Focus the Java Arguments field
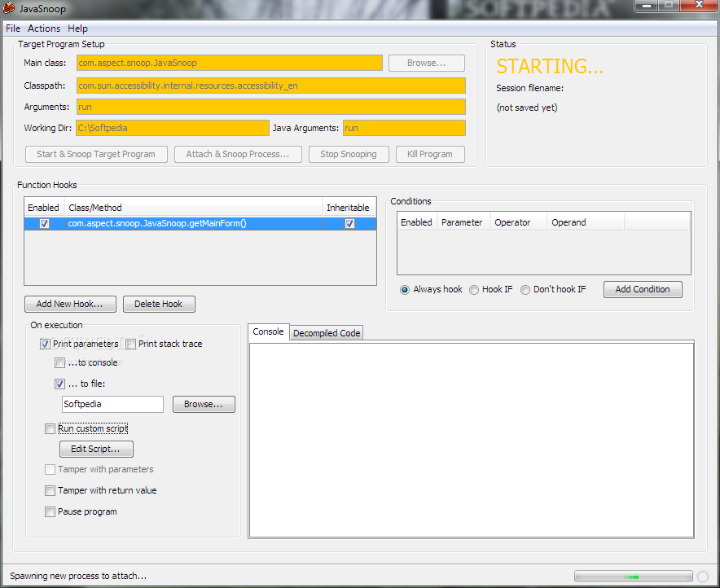The height and width of the screenshot is (588, 720). point(404,128)
